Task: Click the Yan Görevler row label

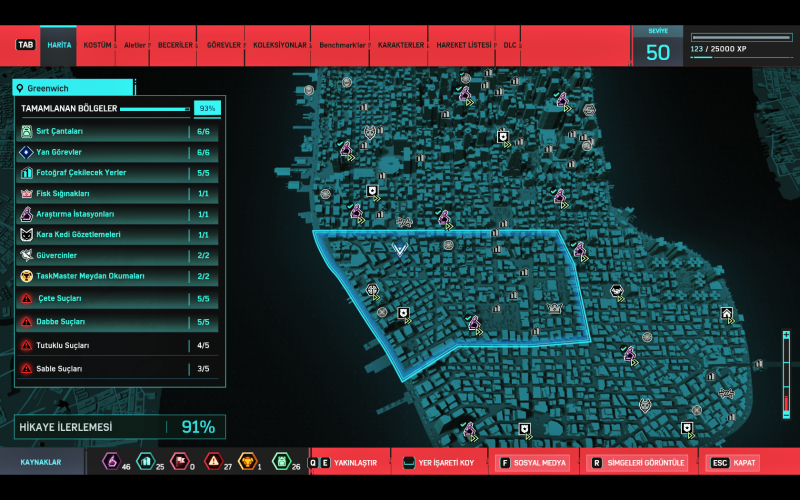Action: pyautogui.click(x=59, y=152)
